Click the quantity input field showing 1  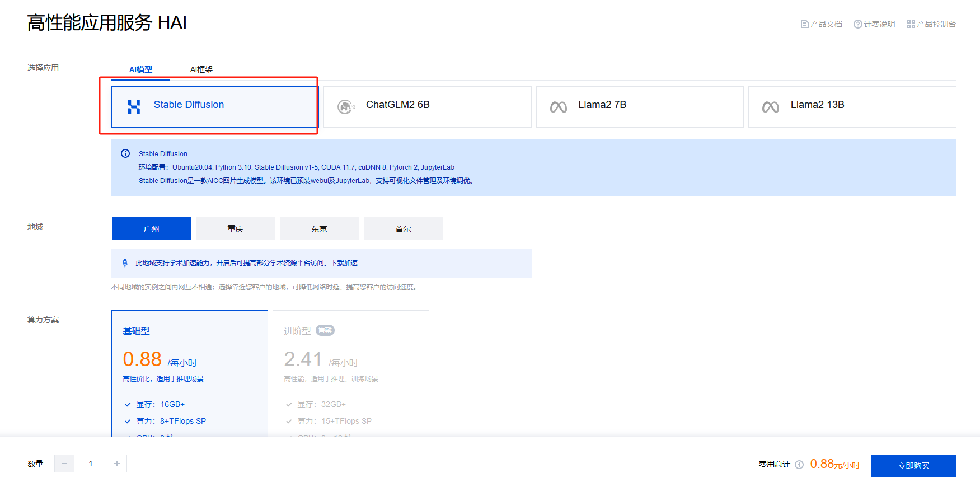[x=91, y=464]
